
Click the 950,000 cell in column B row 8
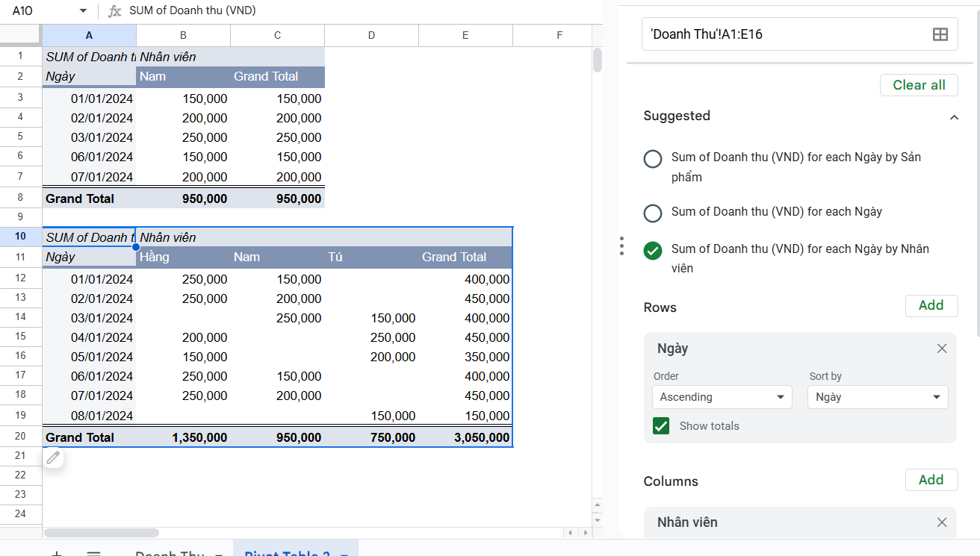(184, 199)
